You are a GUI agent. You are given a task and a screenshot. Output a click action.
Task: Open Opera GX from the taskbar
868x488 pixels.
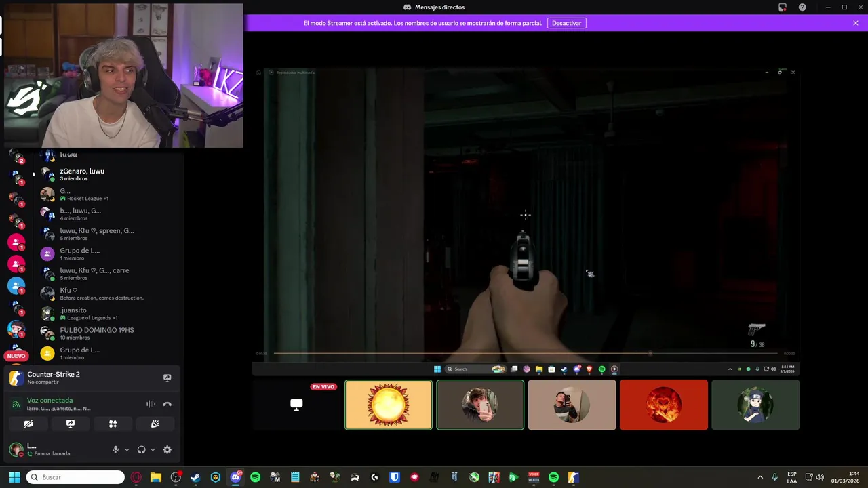(136, 477)
